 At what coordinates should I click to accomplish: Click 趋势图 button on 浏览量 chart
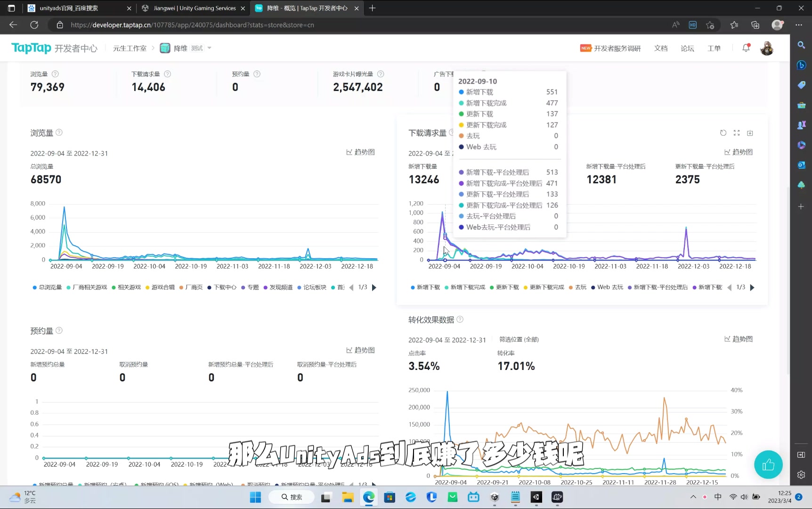point(360,152)
